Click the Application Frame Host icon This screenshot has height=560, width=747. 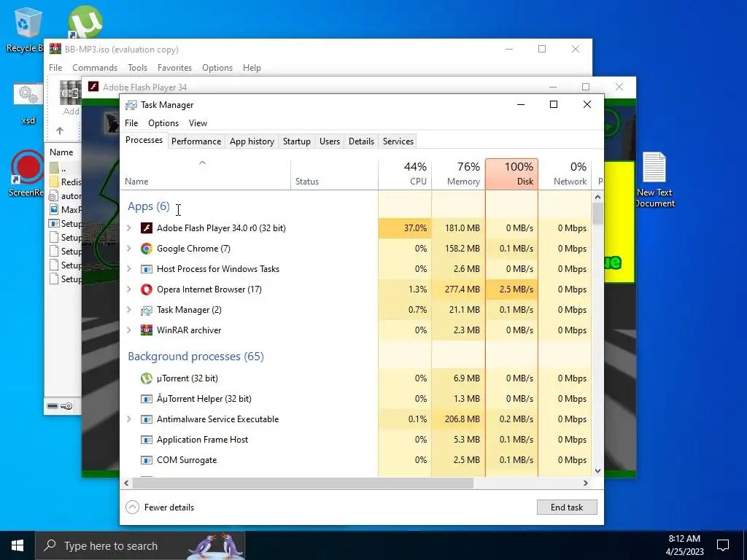(x=146, y=440)
